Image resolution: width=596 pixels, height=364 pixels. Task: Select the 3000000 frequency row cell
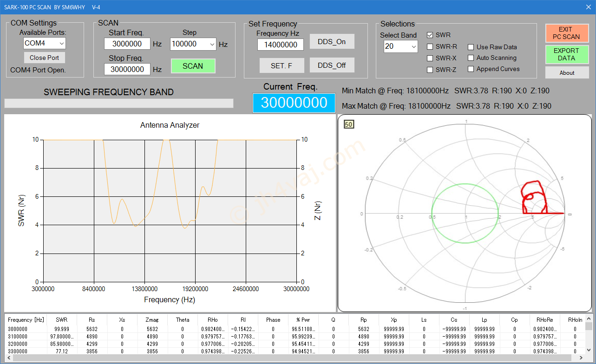(x=26, y=329)
